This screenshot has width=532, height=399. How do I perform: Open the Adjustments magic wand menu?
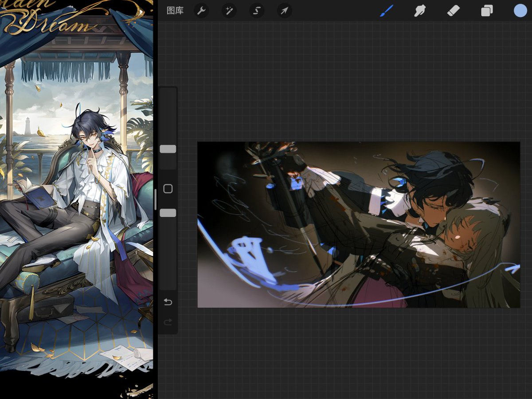229,11
